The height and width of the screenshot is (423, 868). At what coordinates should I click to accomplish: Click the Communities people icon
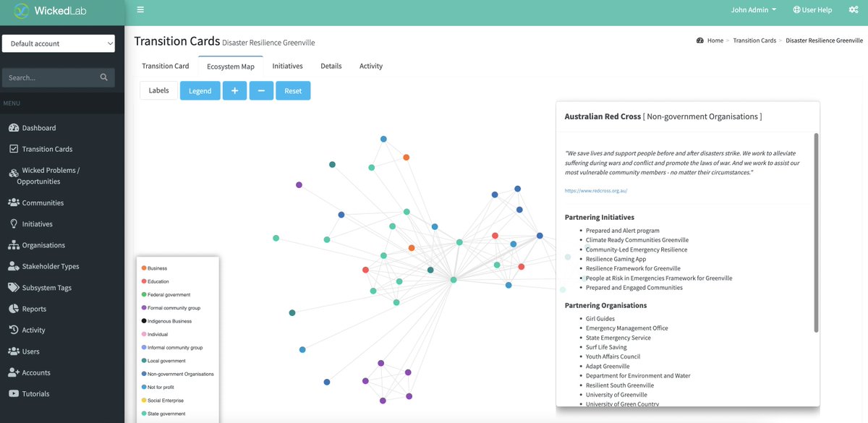14,202
